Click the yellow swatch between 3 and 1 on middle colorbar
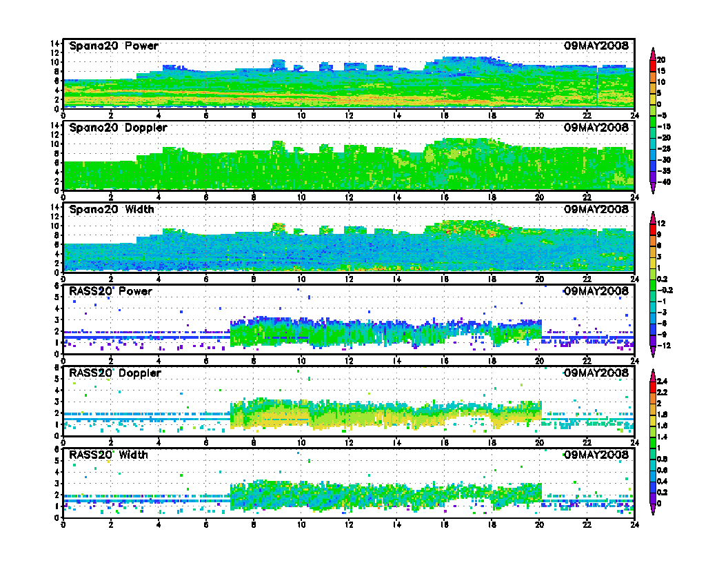This screenshot has width=728, height=563. (653, 263)
